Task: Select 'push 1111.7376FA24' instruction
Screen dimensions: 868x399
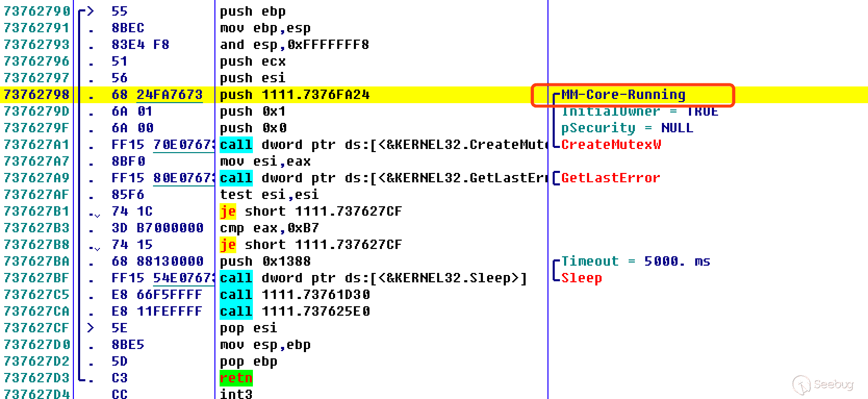Action: 295,94
